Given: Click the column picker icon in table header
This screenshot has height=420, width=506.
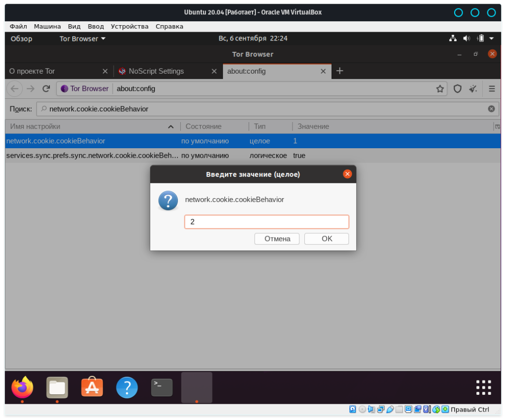Looking at the screenshot, I should (497, 126).
